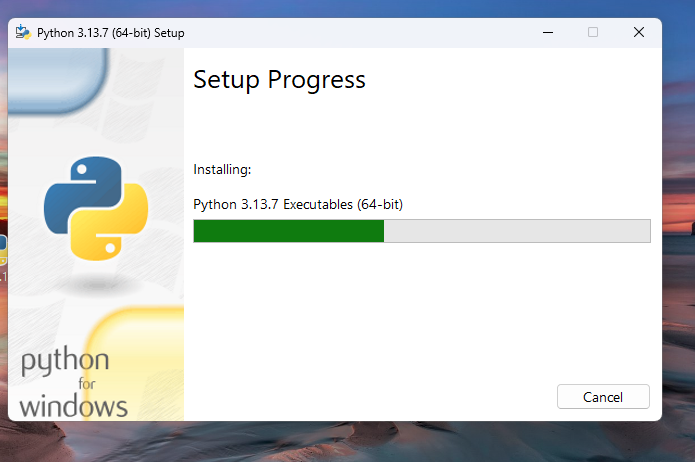The height and width of the screenshot is (462, 695).
Task: Click the unfilled gray part of progress bar
Action: click(x=516, y=231)
